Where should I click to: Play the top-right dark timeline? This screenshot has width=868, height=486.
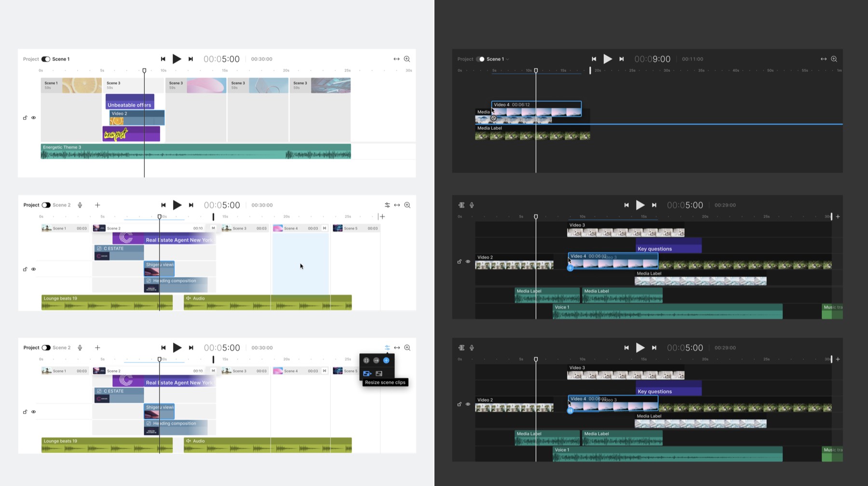tap(608, 59)
